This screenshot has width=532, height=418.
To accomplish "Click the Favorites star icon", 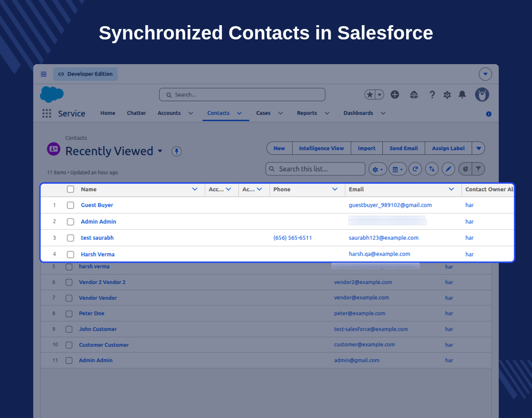I will pos(370,95).
